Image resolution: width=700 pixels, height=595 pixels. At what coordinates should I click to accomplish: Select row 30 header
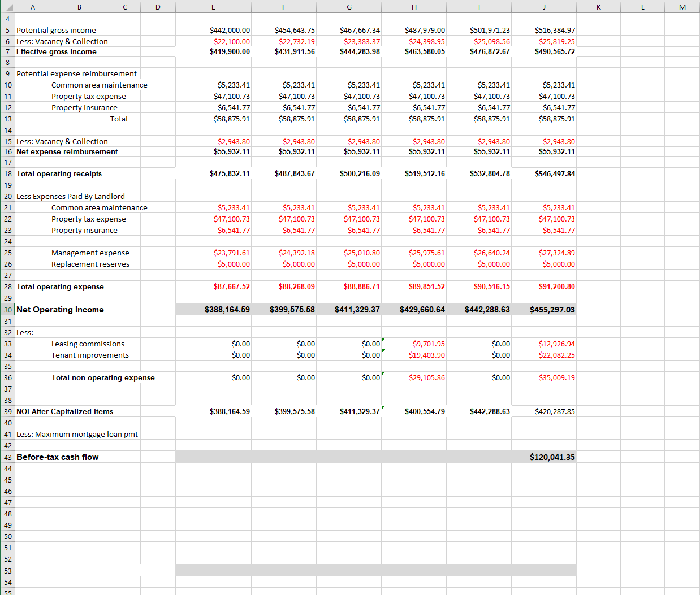tap(7, 309)
